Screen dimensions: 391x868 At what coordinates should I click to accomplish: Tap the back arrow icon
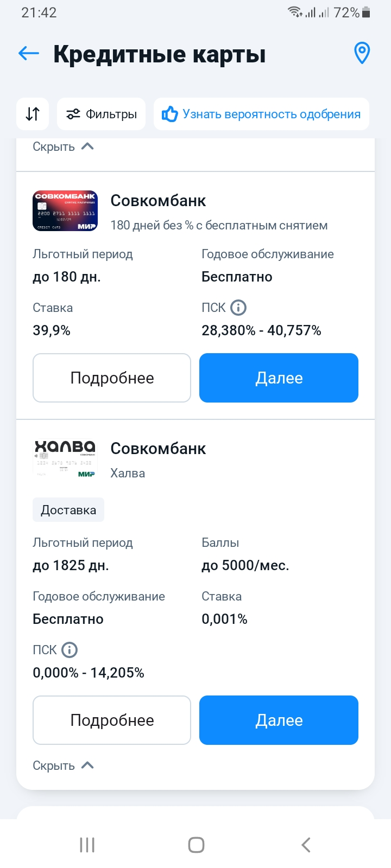coord(29,53)
